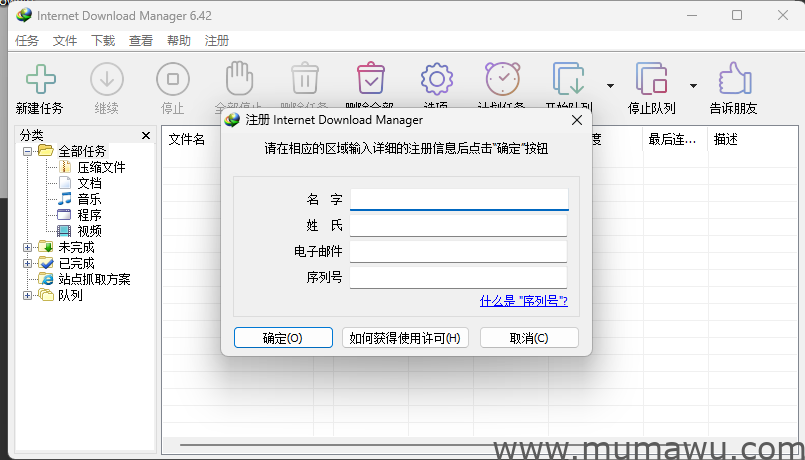Click the site grabber (站点抓取方案) IE icon
Viewport: 805px width, 460px height.
(x=46, y=279)
